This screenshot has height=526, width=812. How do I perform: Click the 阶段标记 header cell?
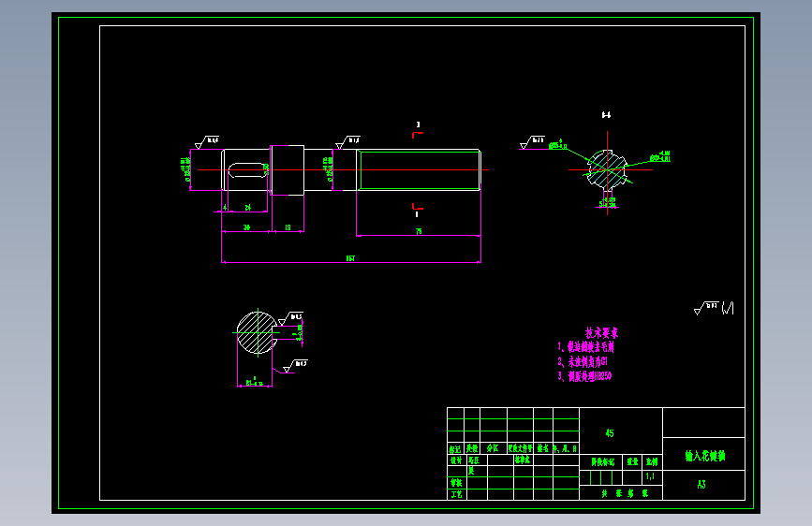[602, 461]
